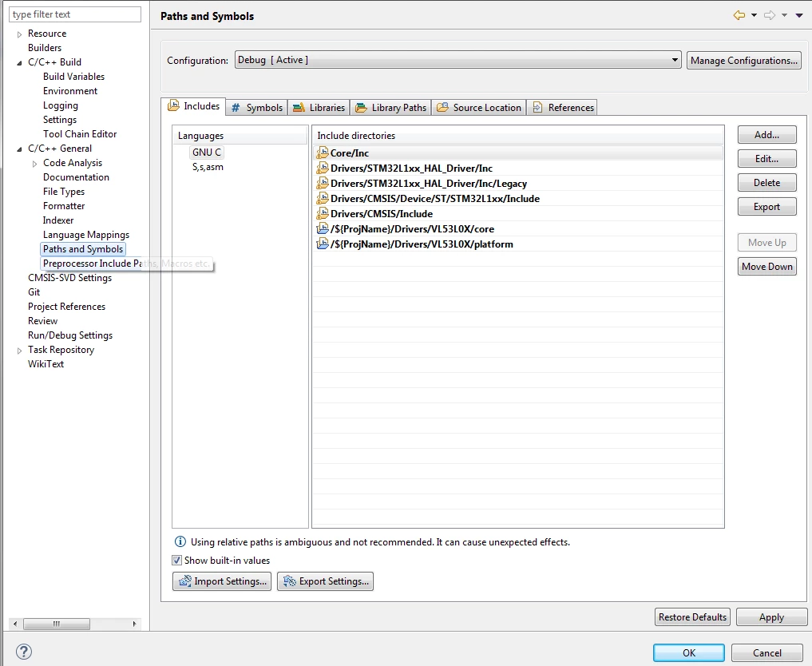Expand the Code Analysis tree node

pos(34,164)
